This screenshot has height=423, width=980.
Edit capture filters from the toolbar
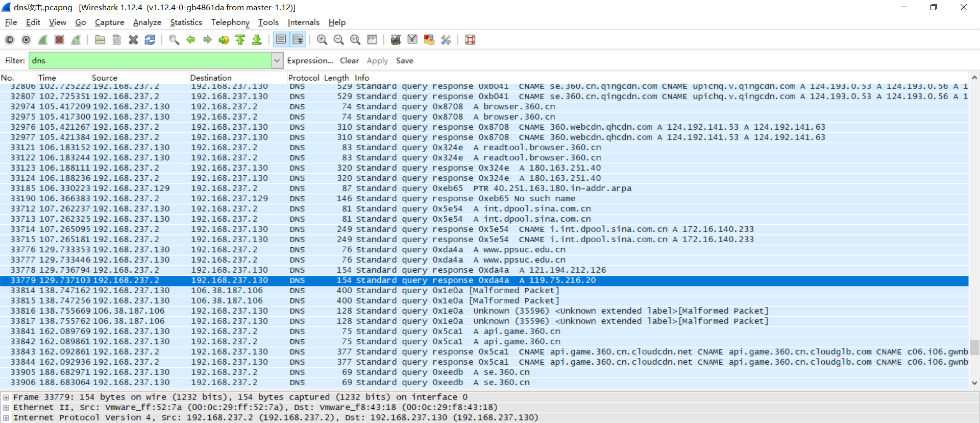click(396, 40)
